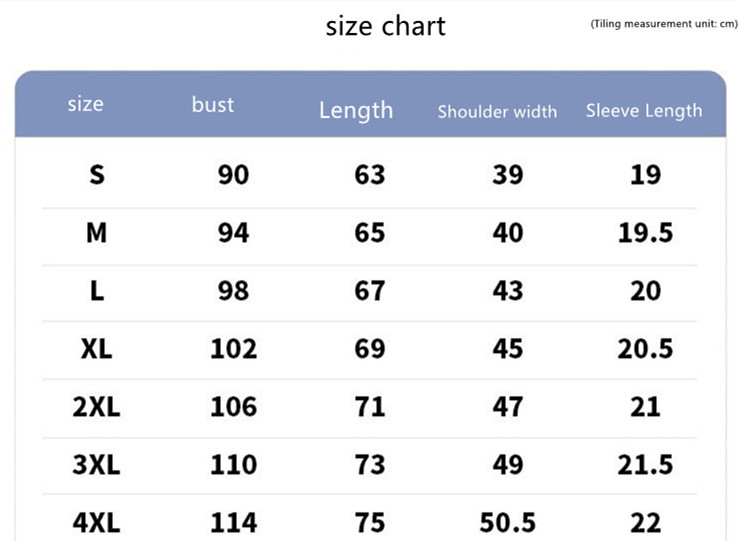Click the bust value 102
739x541 pixels.
click(233, 349)
